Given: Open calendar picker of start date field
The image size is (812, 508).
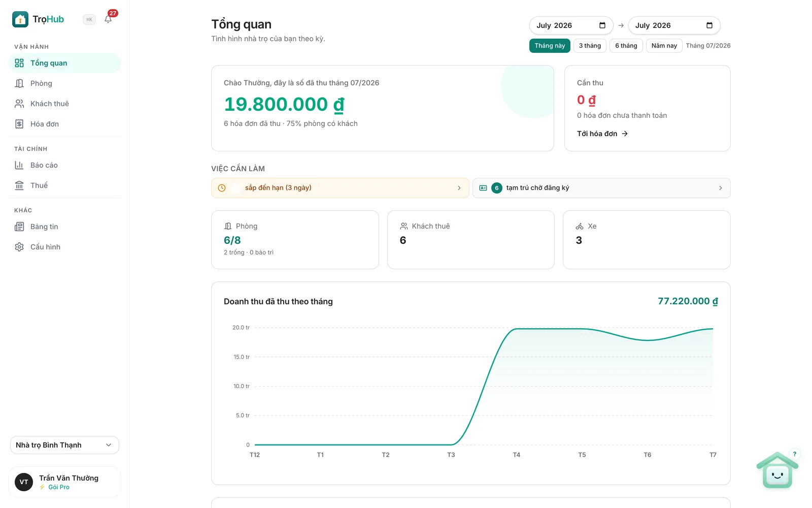Looking at the screenshot, I should tap(602, 25).
